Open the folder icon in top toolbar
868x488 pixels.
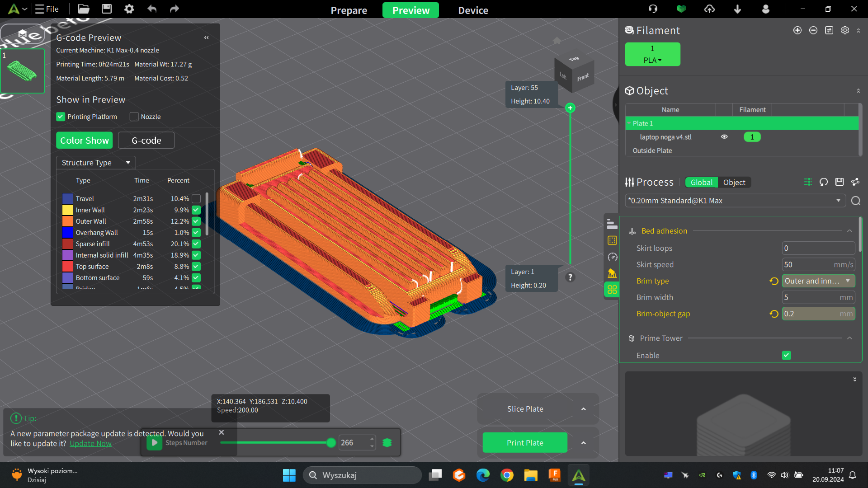[84, 9]
